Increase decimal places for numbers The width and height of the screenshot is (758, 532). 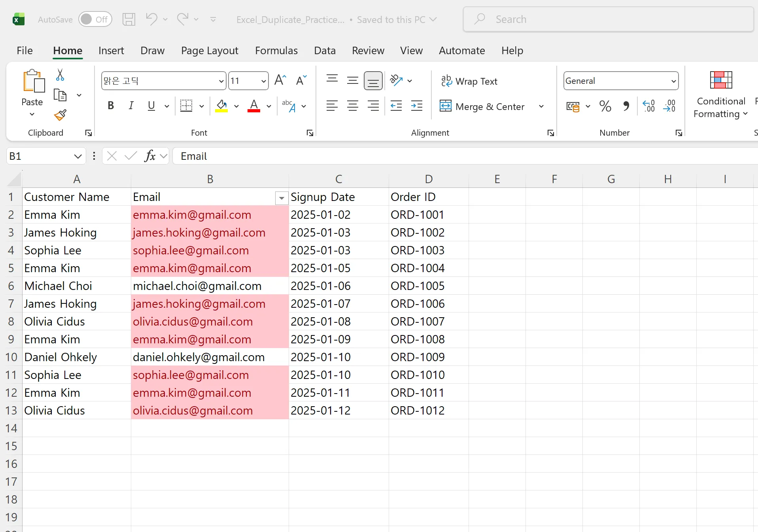pyautogui.click(x=648, y=106)
